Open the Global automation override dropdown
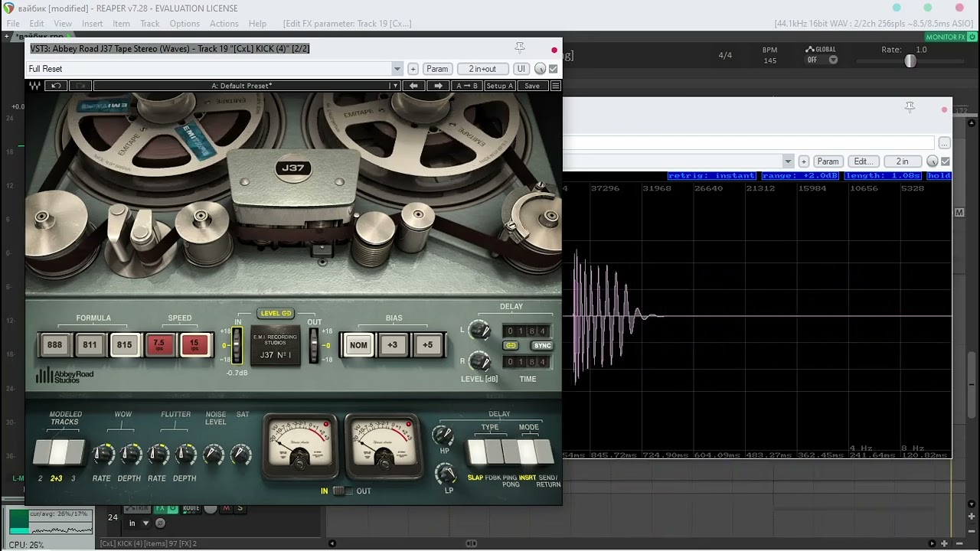This screenshot has width=980, height=551. (x=833, y=60)
